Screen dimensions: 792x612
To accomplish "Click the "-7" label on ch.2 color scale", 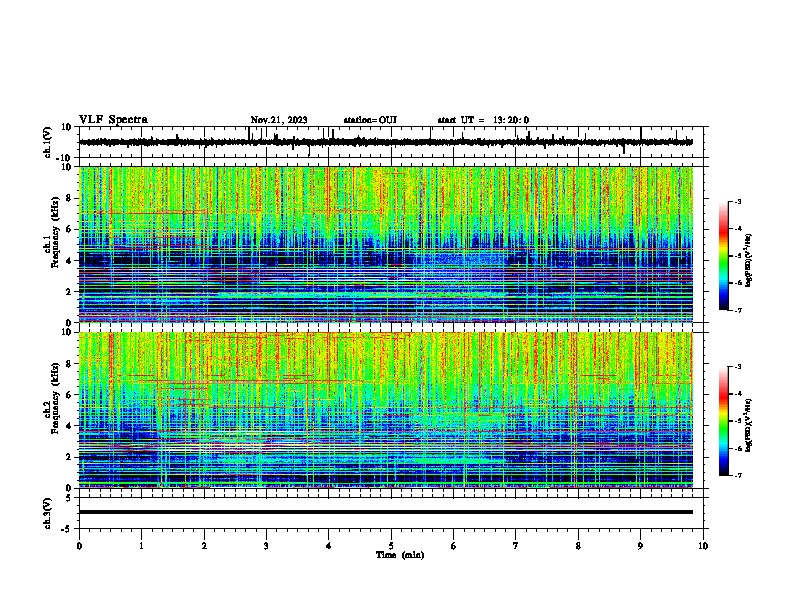I will pos(737,475).
